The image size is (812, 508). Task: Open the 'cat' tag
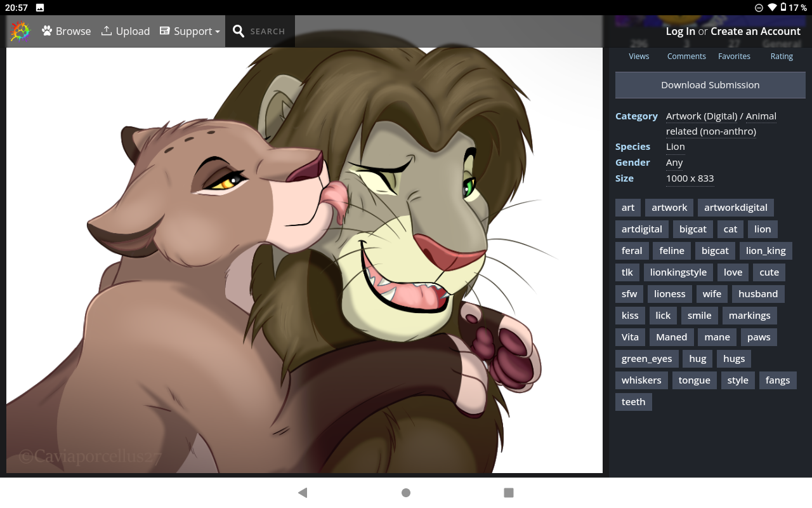[731, 229]
